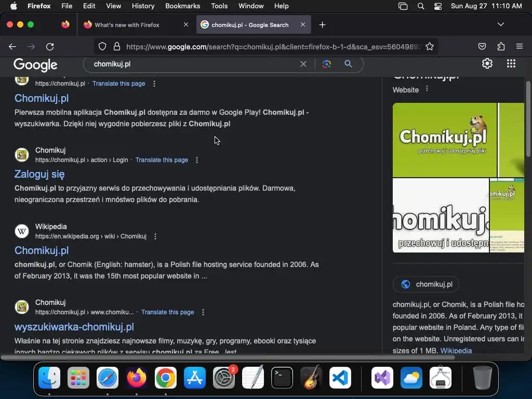Show site security padlock info
Image resolution: width=532 pixels, height=399 pixels.
coord(117,46)
